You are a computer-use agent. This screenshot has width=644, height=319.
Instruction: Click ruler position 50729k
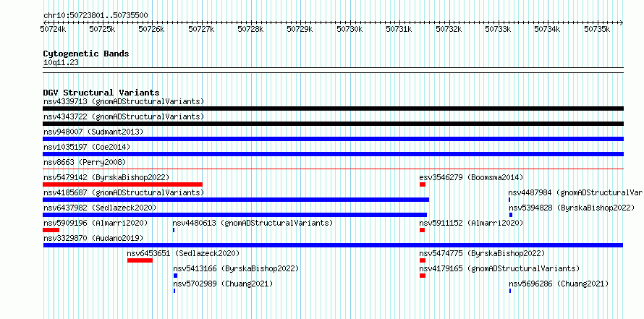(300, 29)
